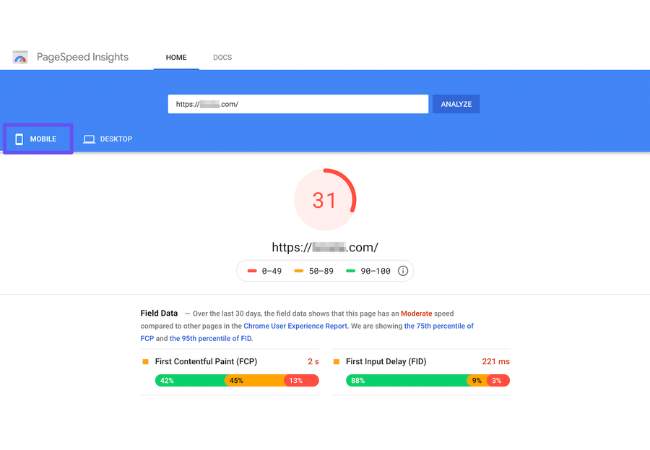Click the red 0-49 legend marker
Viewport: 650px width, 450px height.
250,271
